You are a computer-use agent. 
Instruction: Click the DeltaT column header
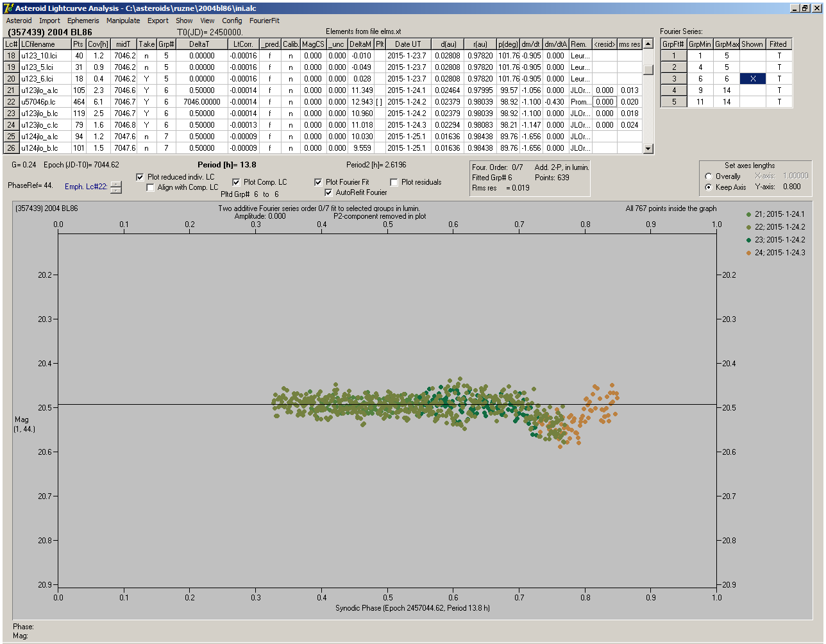click(202, 44)
